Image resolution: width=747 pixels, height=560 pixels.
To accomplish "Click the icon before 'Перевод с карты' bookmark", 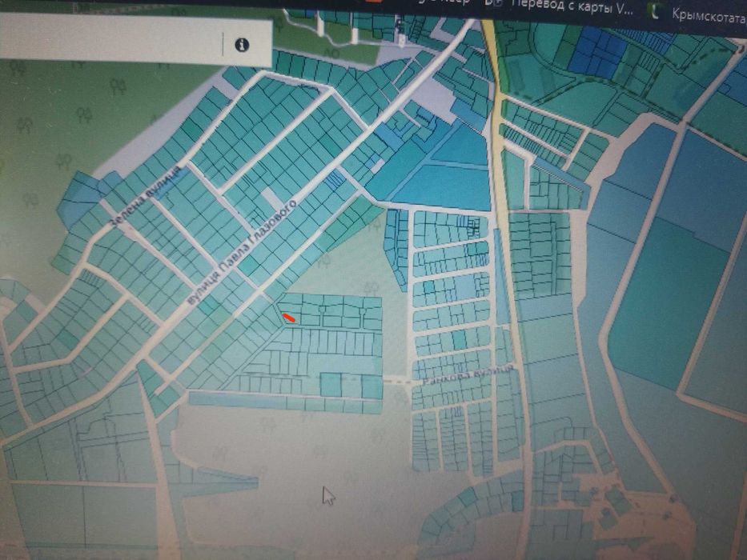I will click(493, 3).
